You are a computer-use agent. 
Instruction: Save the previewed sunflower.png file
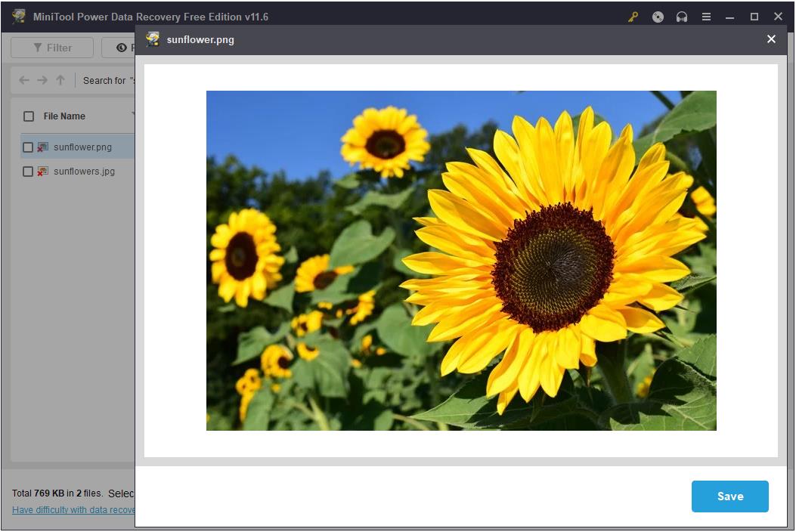click(729, 496)
